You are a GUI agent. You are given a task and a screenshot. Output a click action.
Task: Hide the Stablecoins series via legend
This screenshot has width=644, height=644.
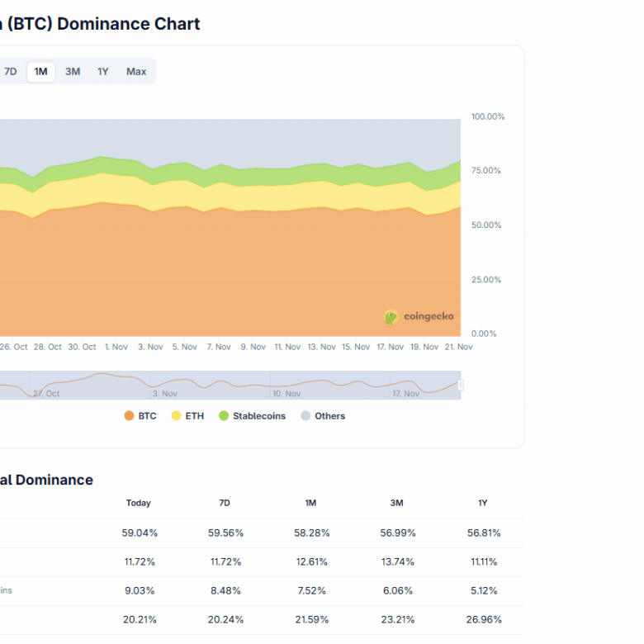(x=252, y=416)
